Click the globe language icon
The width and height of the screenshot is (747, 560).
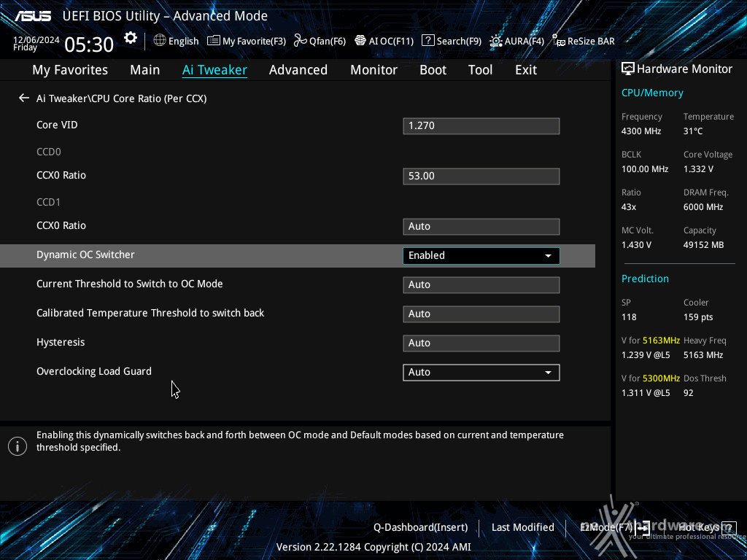(x=160, y=41)
